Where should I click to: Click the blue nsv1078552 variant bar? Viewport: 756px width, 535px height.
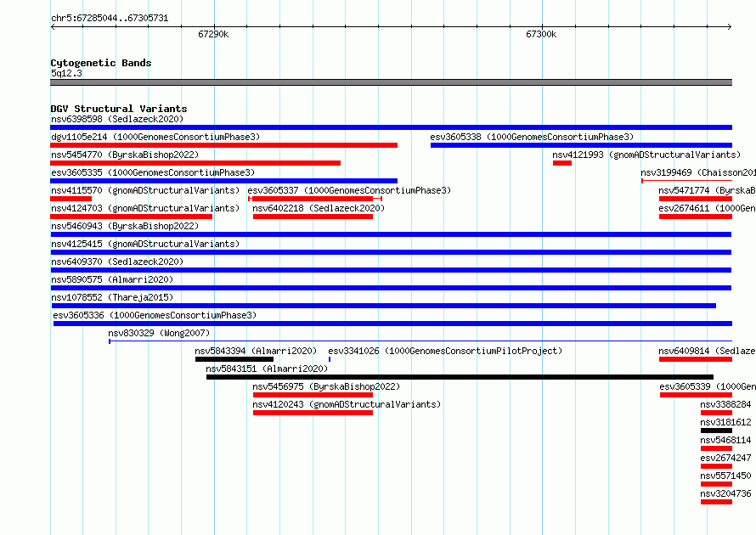tap(384, 306)
